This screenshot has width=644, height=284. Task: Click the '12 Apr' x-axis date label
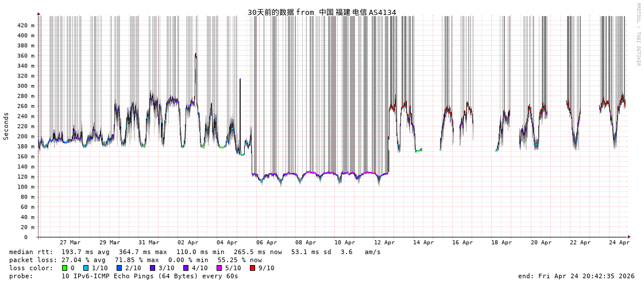pyautogui.click(x=384, y=243)
